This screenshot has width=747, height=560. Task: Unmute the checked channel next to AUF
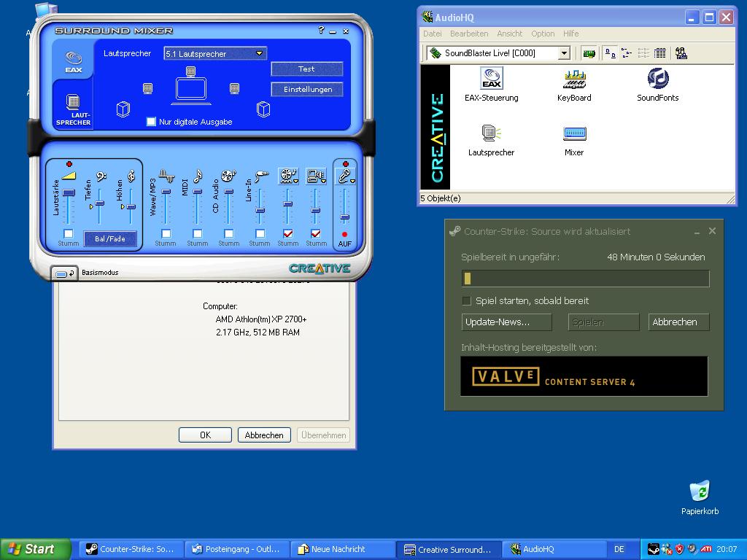tap(315, 233)
